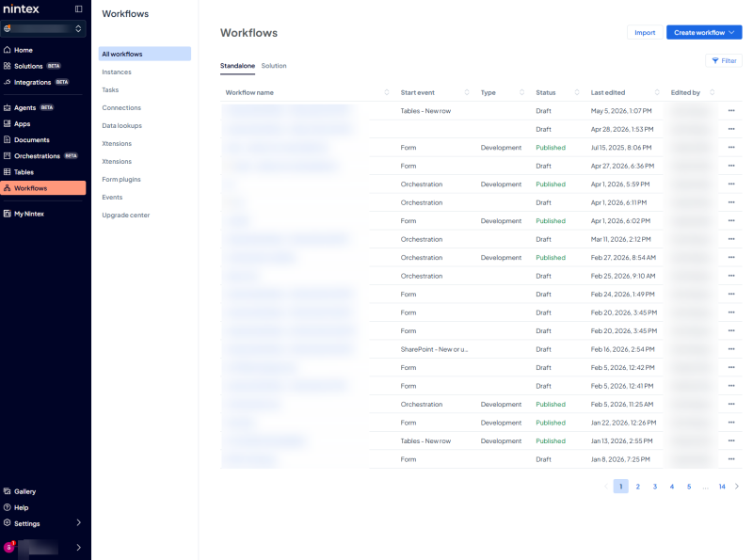Open Instances section
The height and width of the screenshot is (560, 753).
point(117,72)
